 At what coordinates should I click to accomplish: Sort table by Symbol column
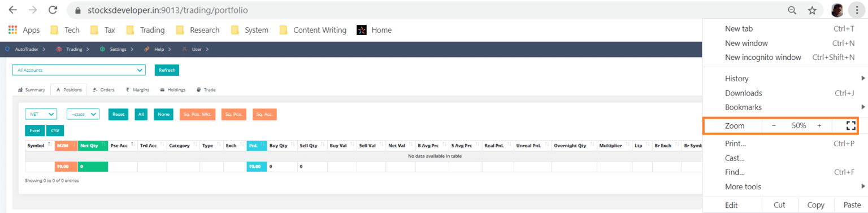pos(40,145)
